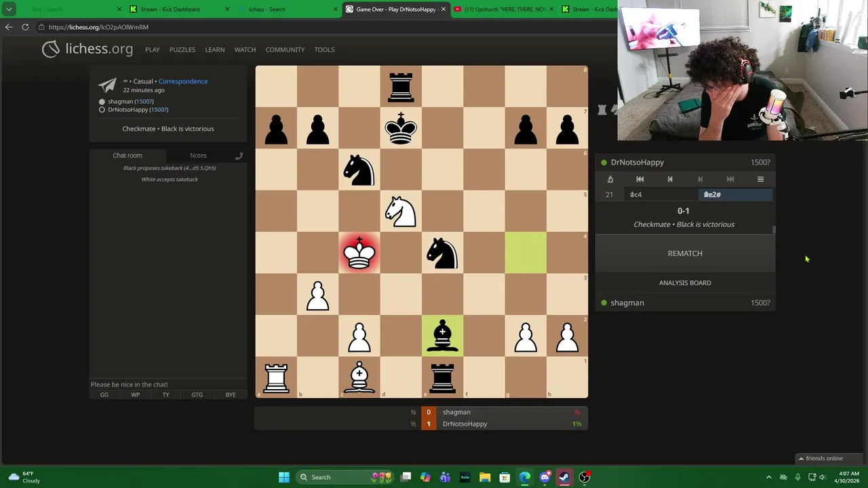This screenshot has width=868, height=488.
Task: Send the TY quick chat preset
Action: (166, 394)
